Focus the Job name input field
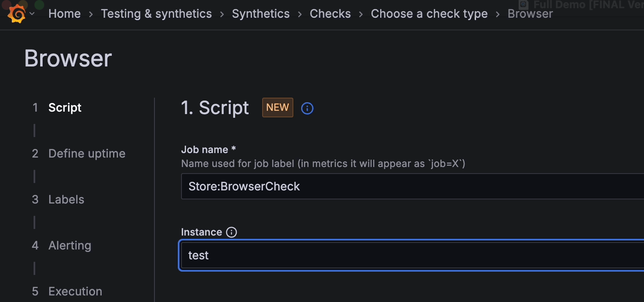This screenshot has width=644, height=302. point(410,186)
